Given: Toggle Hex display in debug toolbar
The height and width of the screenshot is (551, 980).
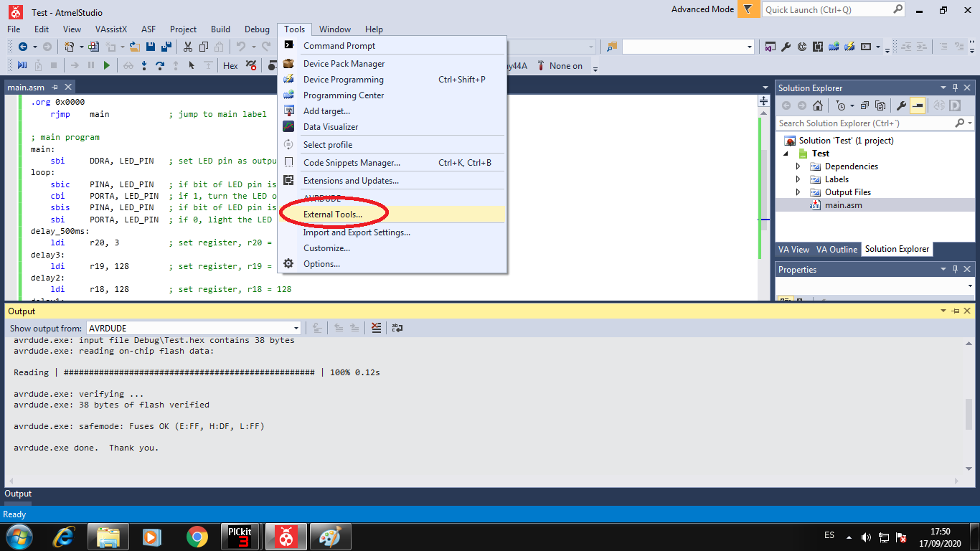Looking at the screenshot, I should [x=230, y=65].
